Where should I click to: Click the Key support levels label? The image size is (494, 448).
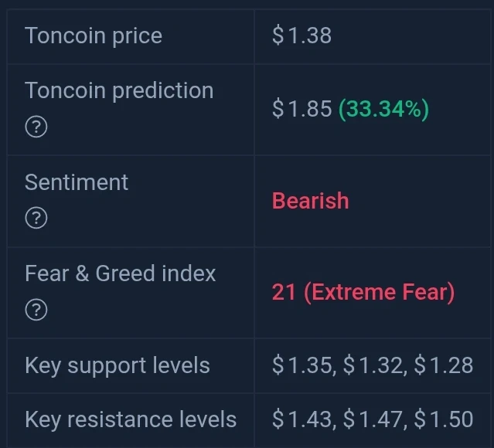click(x=118, y=366)
